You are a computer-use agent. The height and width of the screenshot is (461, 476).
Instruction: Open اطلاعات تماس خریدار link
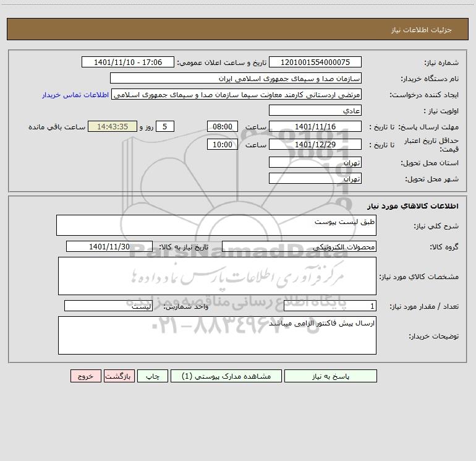point(75,95)
